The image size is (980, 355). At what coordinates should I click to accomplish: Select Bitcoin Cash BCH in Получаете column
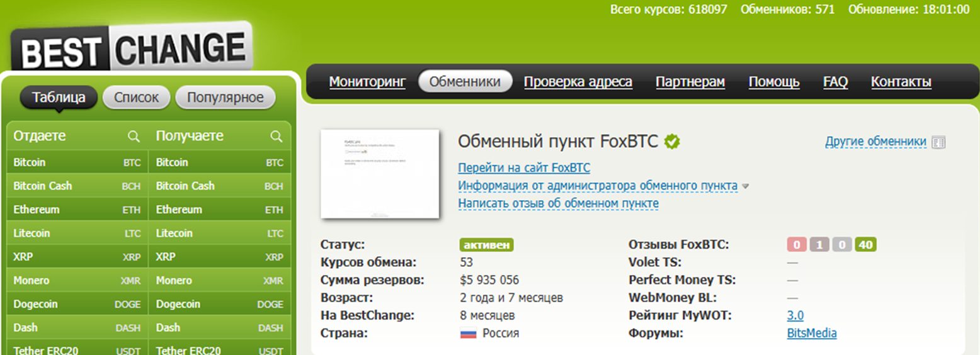[220, 186]
